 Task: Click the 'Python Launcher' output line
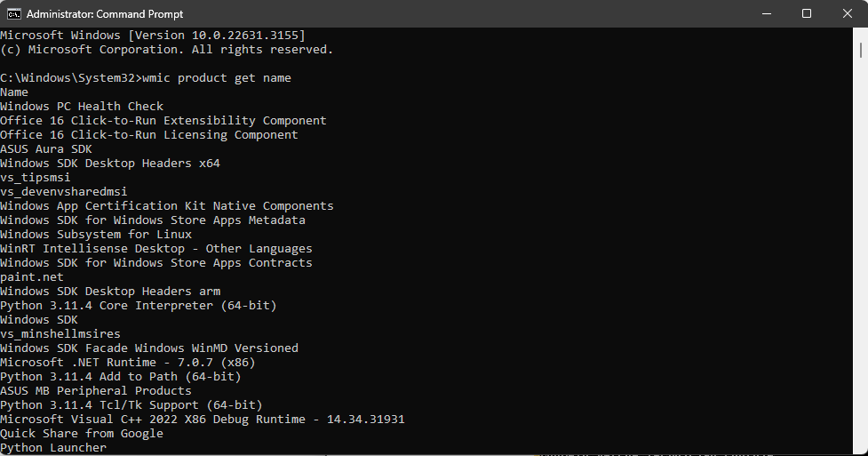(53, 448)
